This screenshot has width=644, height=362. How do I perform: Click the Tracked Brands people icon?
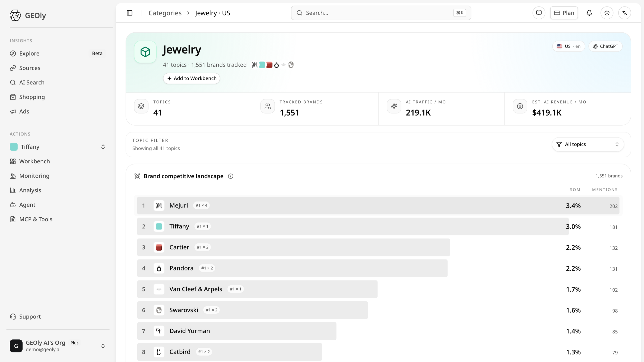(x=267, y=106)
